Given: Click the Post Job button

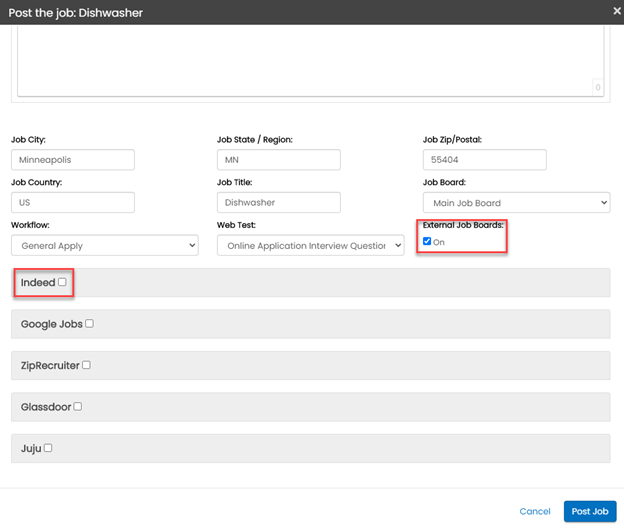Looking at the screenshot, I should pyautogui.click(x=589, y=511).
